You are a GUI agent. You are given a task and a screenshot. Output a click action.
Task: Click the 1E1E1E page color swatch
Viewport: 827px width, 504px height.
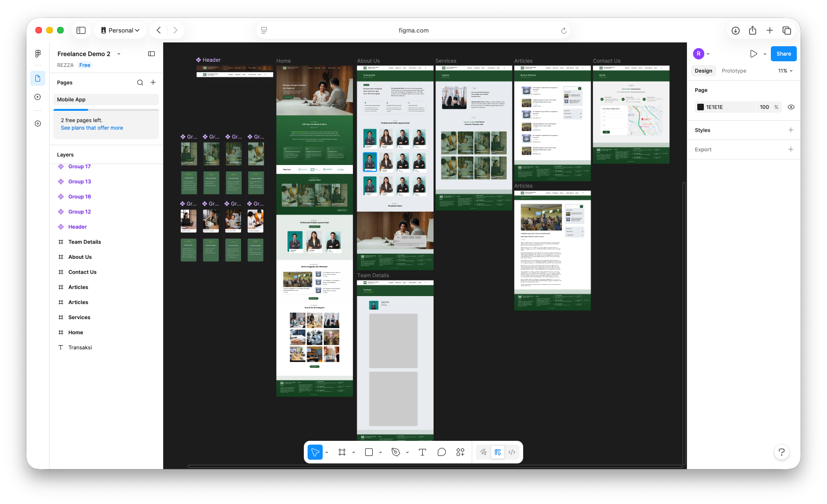701,107
